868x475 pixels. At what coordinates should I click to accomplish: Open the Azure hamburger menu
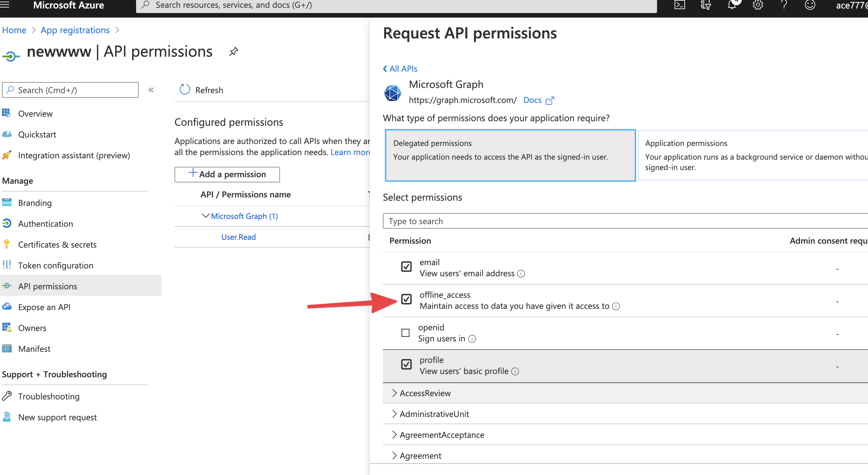pos(5,5)
